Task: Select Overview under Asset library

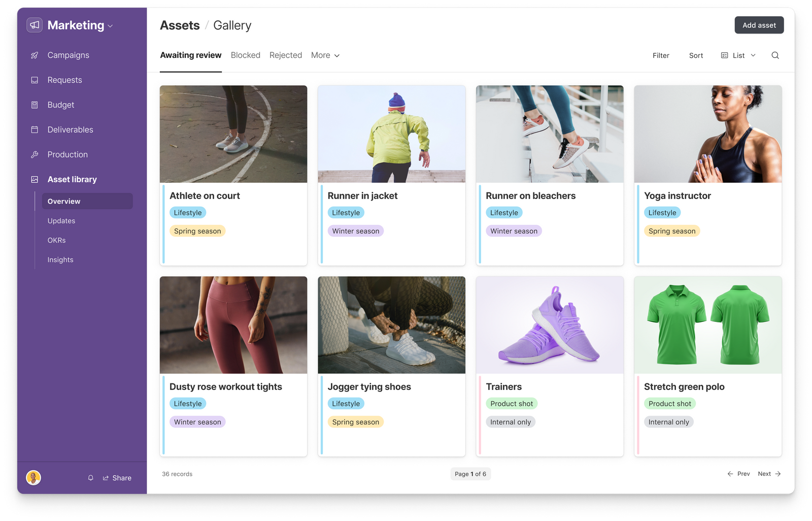Action: click(87, 201)
